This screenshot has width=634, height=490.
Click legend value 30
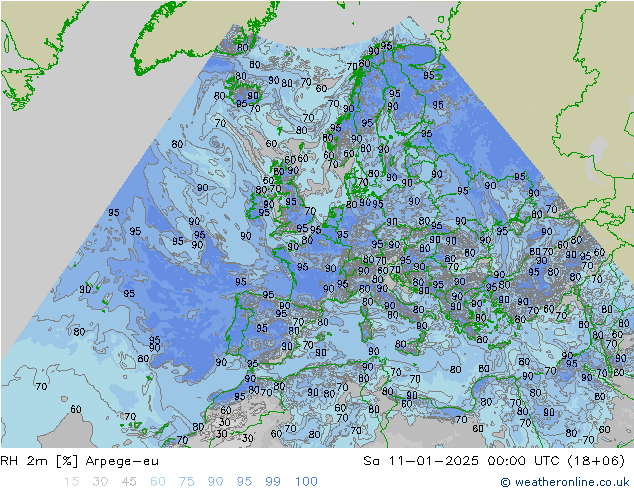pos(100,482)
